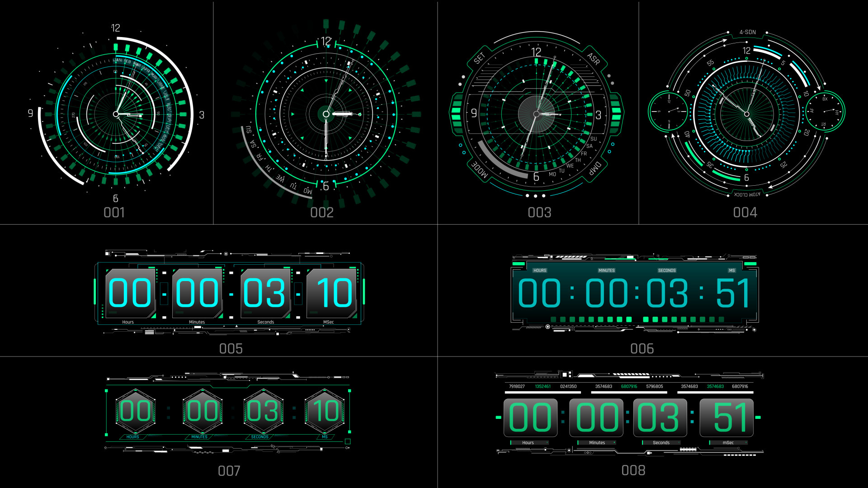The image size is (868, 488).
Task: Click the Seconds digit tile in timer 008
Action: tap(660, 418)
